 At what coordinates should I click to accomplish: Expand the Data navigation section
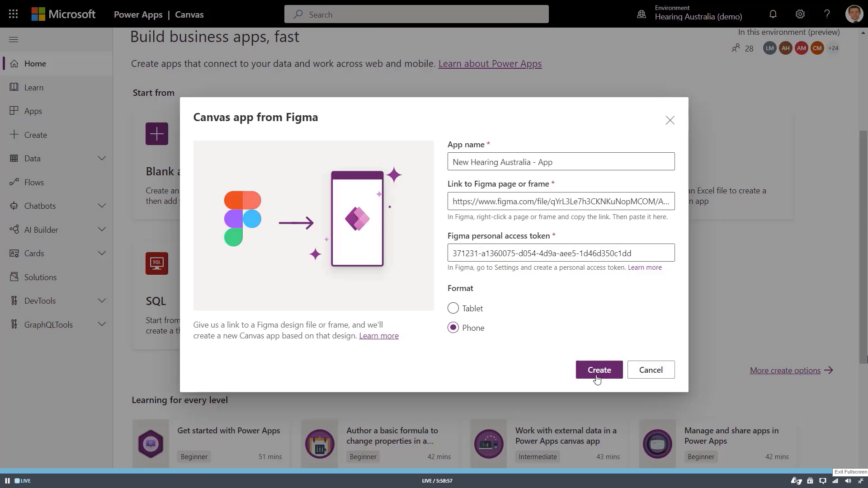click(x=102, y=159)
